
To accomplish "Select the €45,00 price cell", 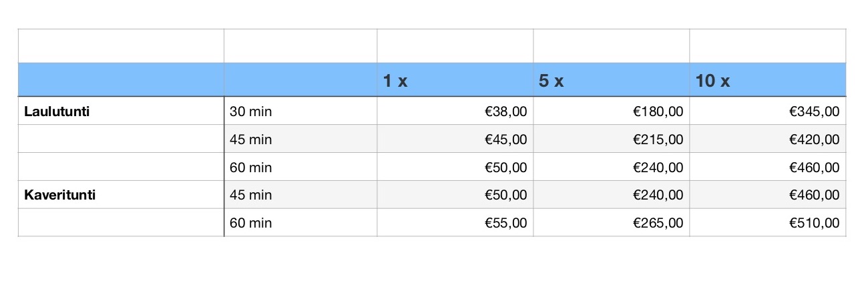I will point(455,139).
